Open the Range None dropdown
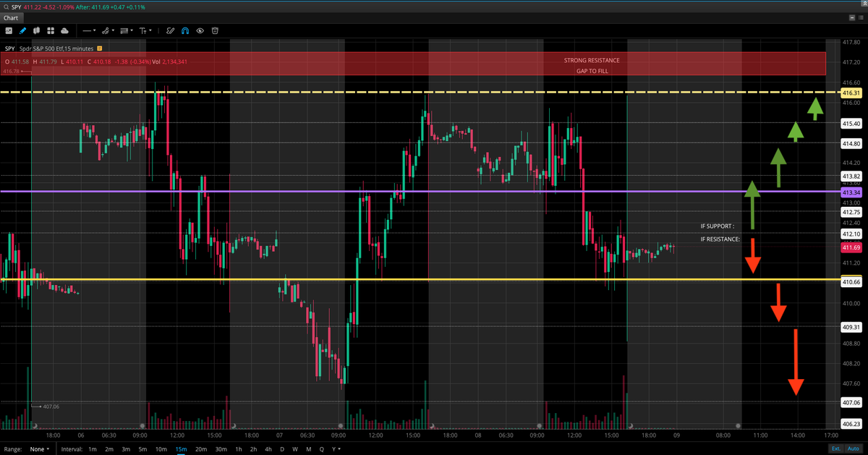Viewport: 868px width, 455px height. (40, 449)
